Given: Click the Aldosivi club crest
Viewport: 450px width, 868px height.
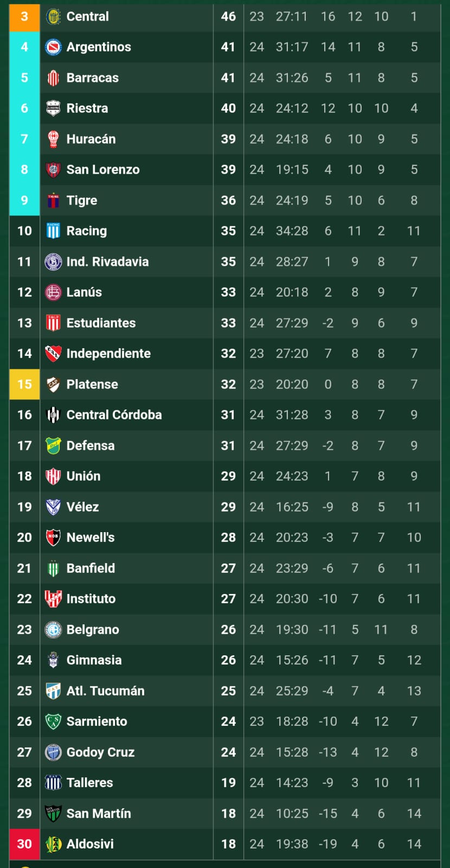Looking at the screenshot, I should (53, 844).
